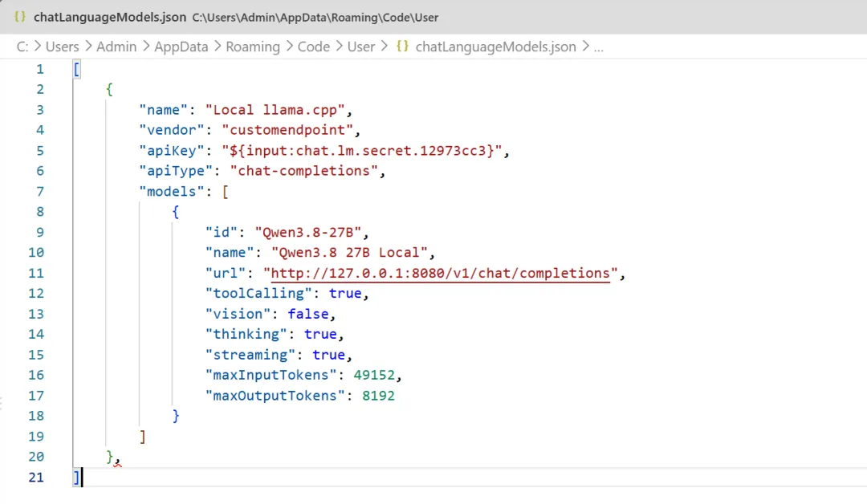Open chatLanguageModels.json breadcrumb file segment
The height and width of the screenshot is (504, 867).
point(495,47)
